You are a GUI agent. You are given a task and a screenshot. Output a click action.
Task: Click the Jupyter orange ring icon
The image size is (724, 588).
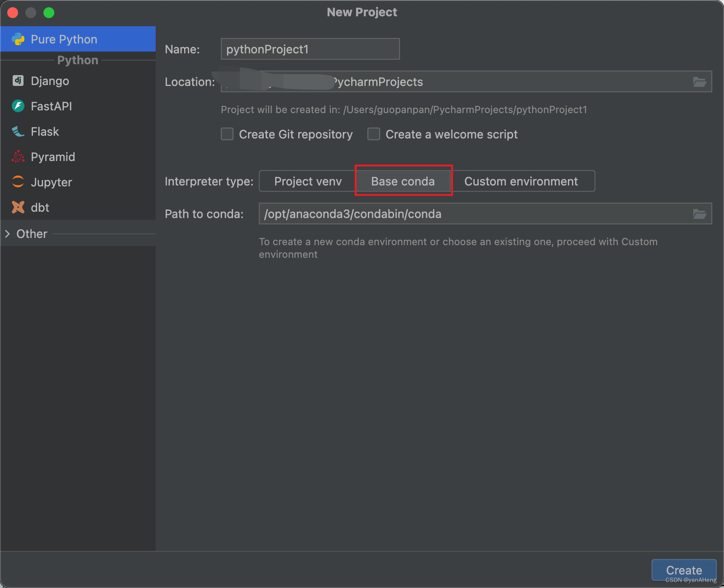(18, 182)
